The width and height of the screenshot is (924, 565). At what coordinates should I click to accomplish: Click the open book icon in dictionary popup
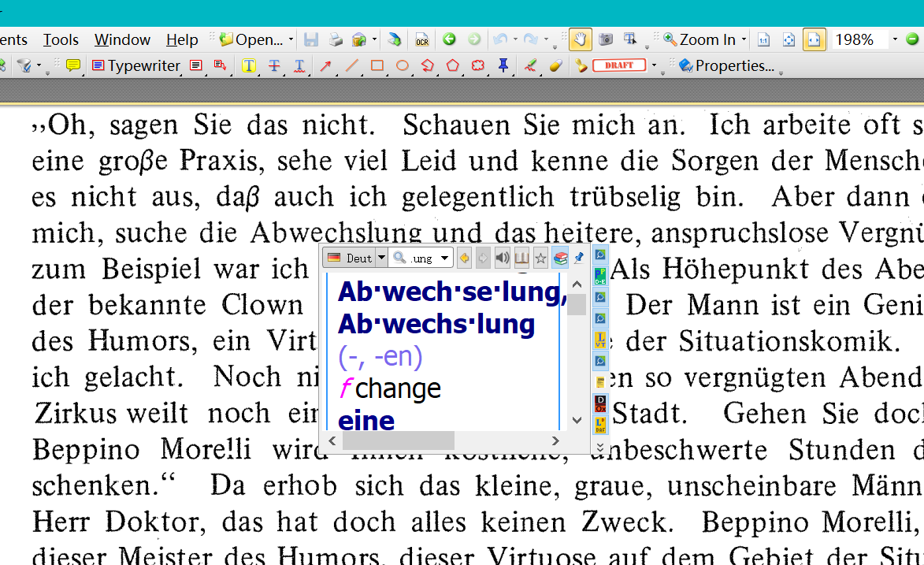pyautogui.click(x=521, y=258)
